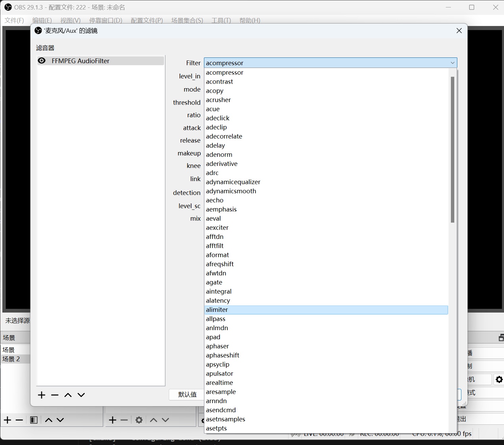Viewport: 504px width, 445px height.
Task: Select afftdn noise filter entry
Action: (326, 237)
